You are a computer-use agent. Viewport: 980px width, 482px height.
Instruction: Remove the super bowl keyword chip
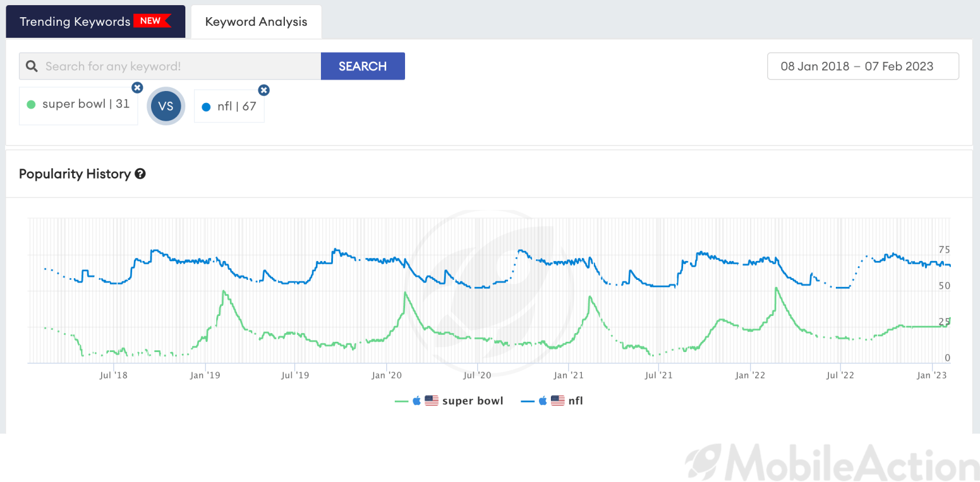pos(137,88)
